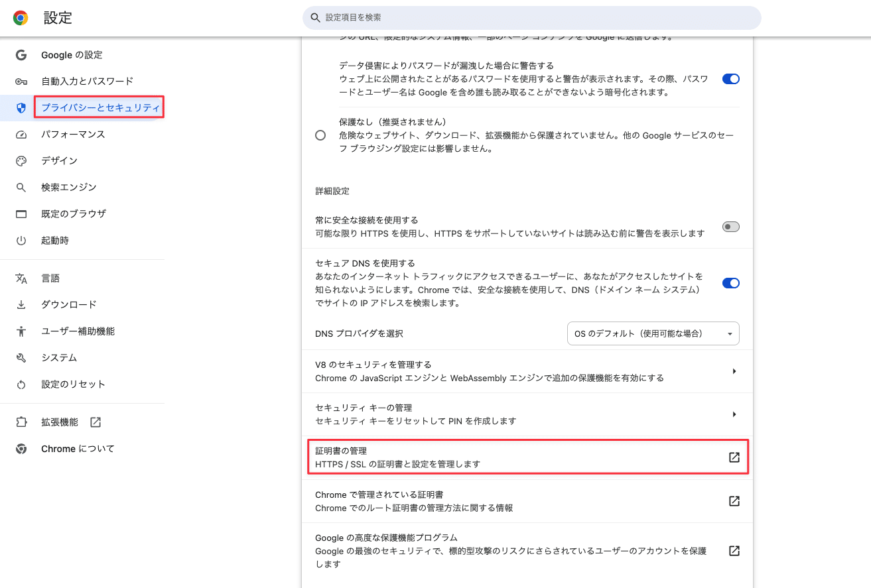Open 証明書の管理 via its external-link icon
The height and width of the screenshot is (588, 871).
pos(733,456)
